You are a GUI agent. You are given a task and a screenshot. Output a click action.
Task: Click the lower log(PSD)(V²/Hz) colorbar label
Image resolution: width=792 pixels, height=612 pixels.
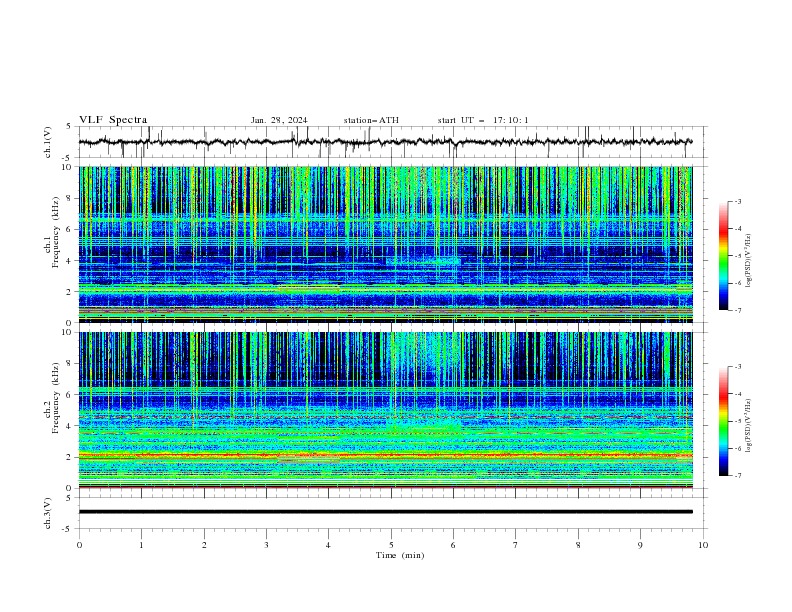coord(749,426)
